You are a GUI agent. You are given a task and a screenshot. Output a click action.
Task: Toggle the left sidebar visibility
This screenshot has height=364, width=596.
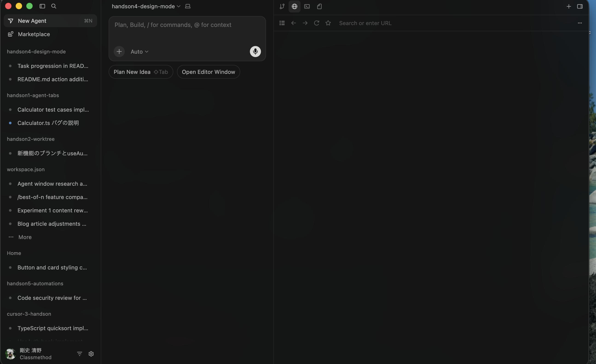click(x=42, y=6)
